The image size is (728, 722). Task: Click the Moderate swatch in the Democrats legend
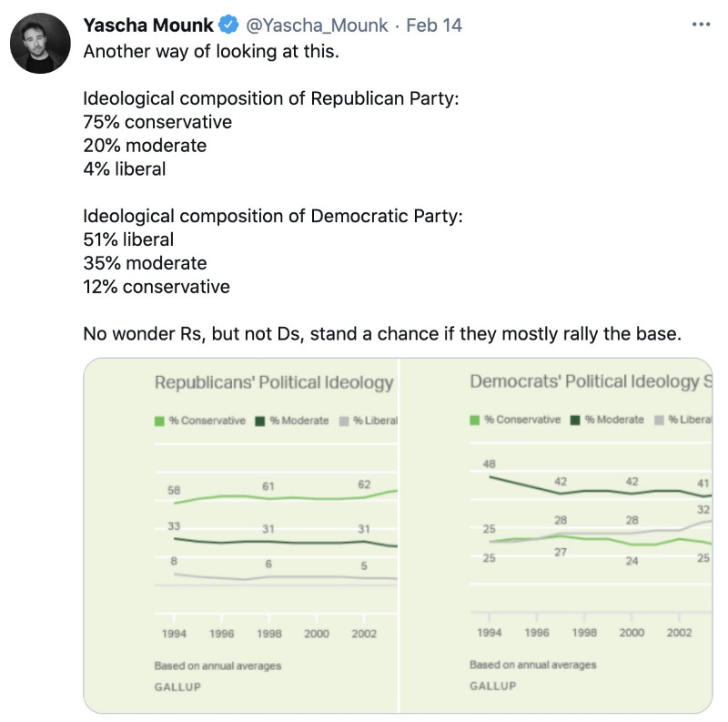574,420
